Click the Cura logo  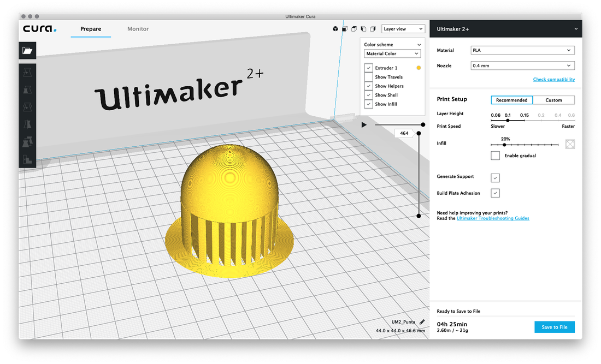(x=39, y=29)
